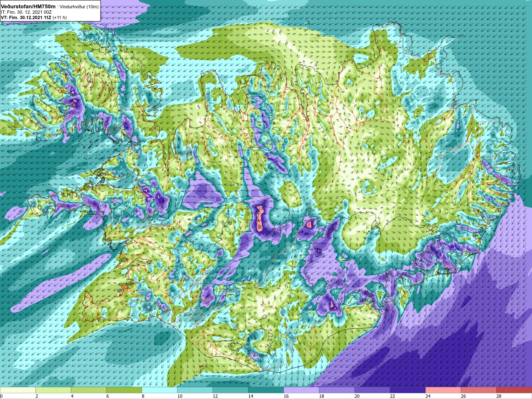Select the IT: Fim. 30. 12. 2021 00Z line
532x399 pixels.
coord(26,12)
